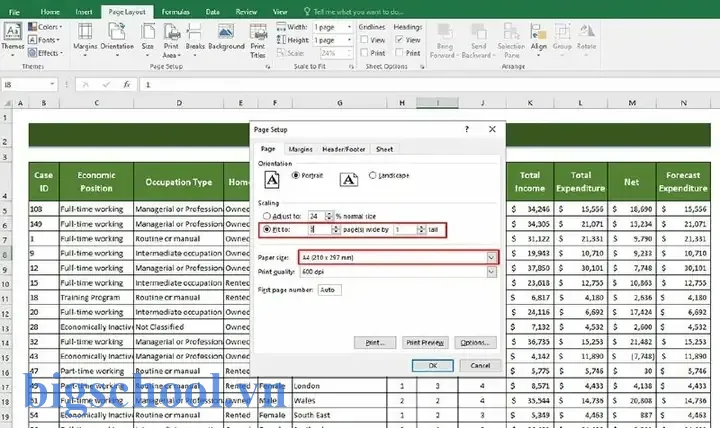Open theme Fonts menu
Screen dimensions: 720x428
pos(44,40)
